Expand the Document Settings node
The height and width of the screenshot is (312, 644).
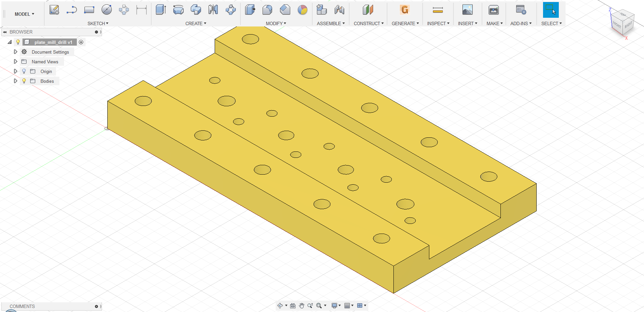[x=15, y=52]
